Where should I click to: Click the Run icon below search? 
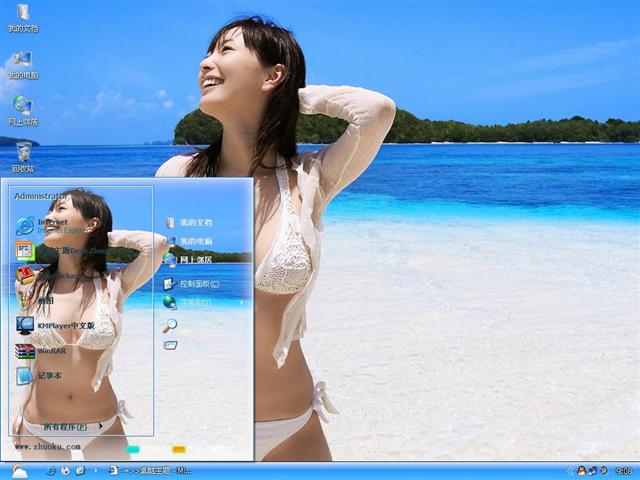coord(170,345)
